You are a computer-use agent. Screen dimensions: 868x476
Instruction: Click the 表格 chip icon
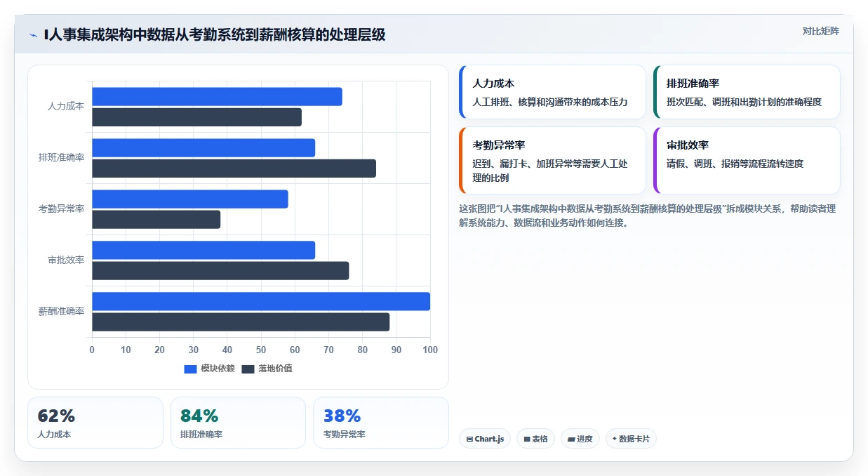click(x=527, y=439)
